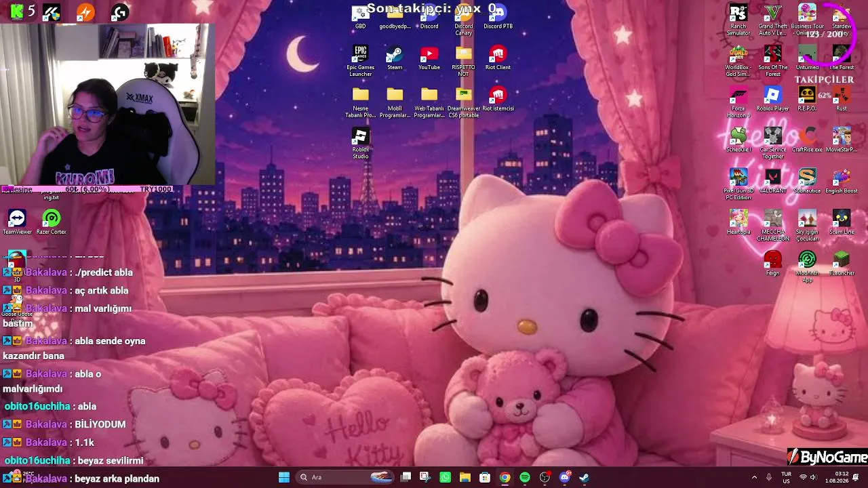Open the Windows Start menu

pyautogui.click(x=284, y=477)
